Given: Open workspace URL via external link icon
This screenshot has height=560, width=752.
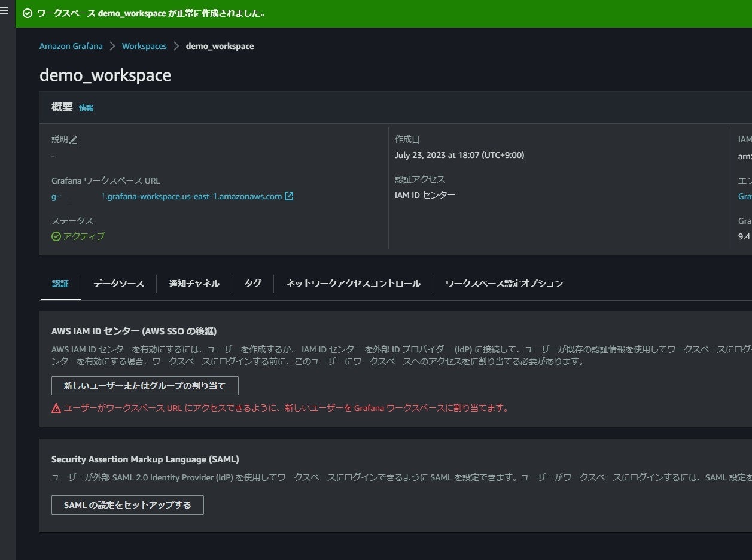Looking at the screenshot, I should [x=289, y=196].
